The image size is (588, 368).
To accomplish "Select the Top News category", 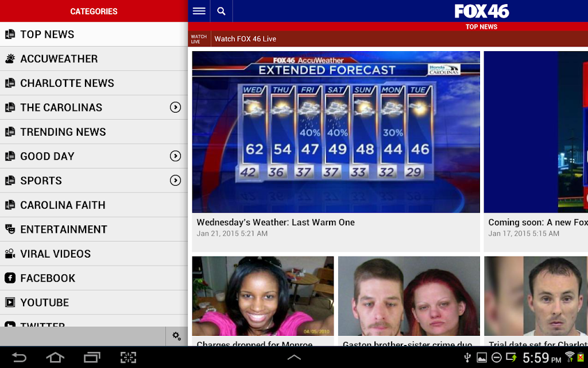I will click(x=94, y=34).
